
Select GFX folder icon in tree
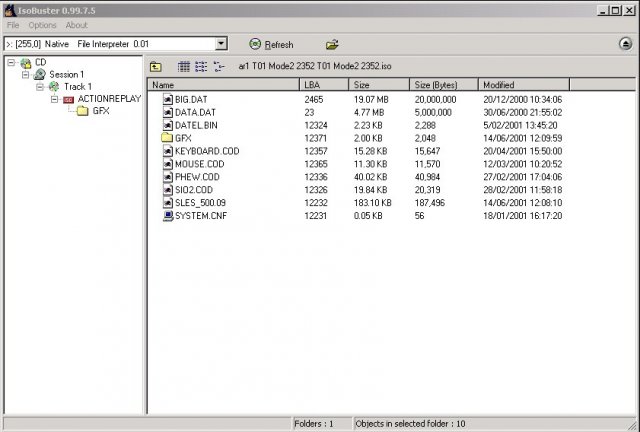click(82, 111)
